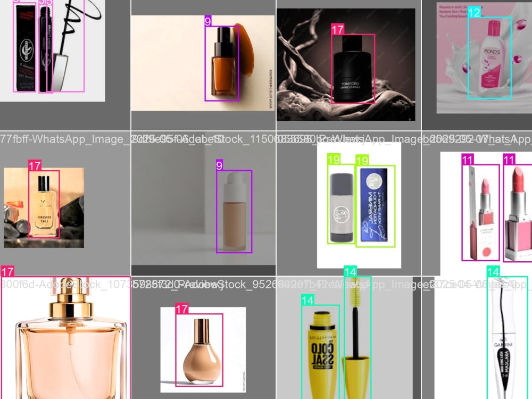This screenshot has width=532, height=399.
Task: Select the blue Mineral Foundation stick box
Action: click(x=375, y=206)
